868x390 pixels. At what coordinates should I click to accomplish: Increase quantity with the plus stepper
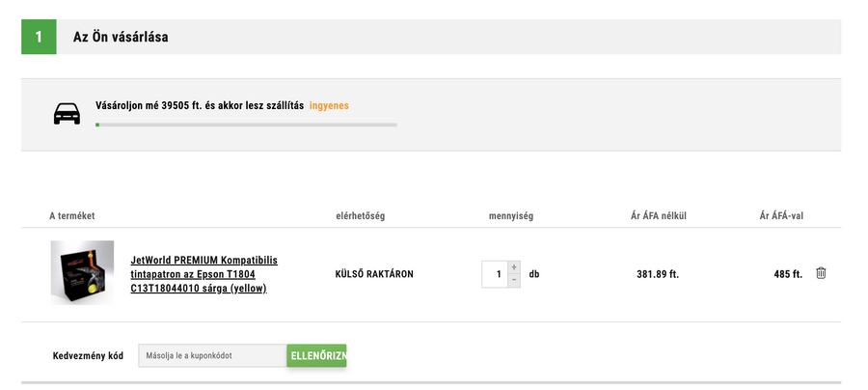[x=514, y=267]
